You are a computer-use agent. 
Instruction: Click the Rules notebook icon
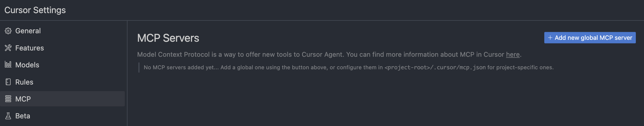(x=8, y=82)
